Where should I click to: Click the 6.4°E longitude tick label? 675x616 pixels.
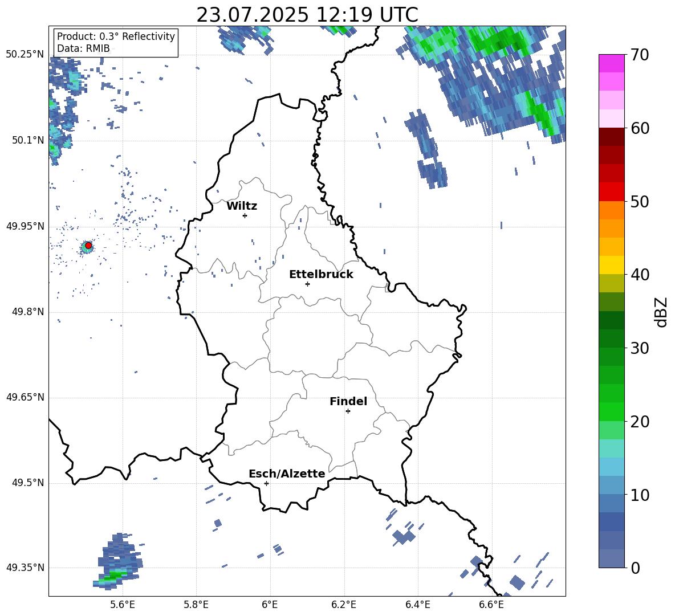(417, 605)
